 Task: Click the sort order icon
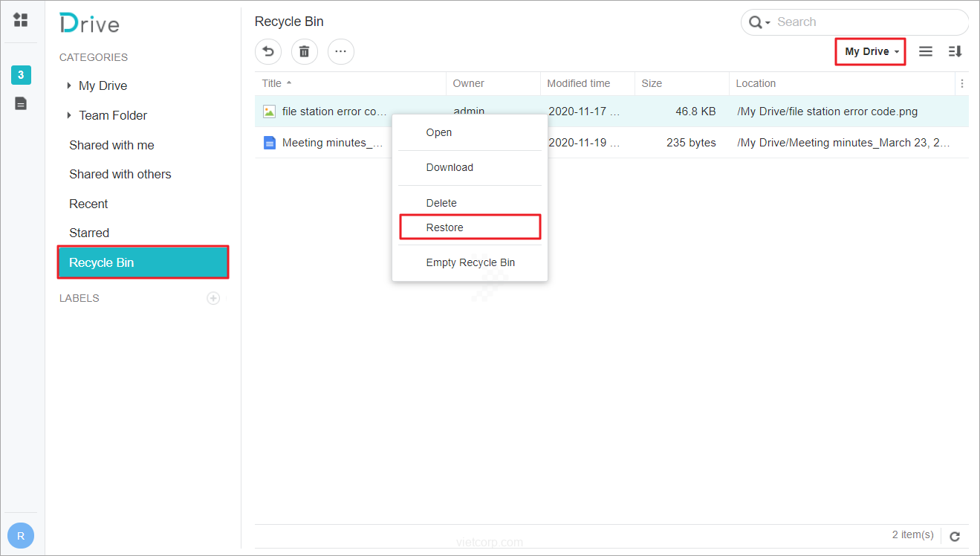(x=955, y=51)
